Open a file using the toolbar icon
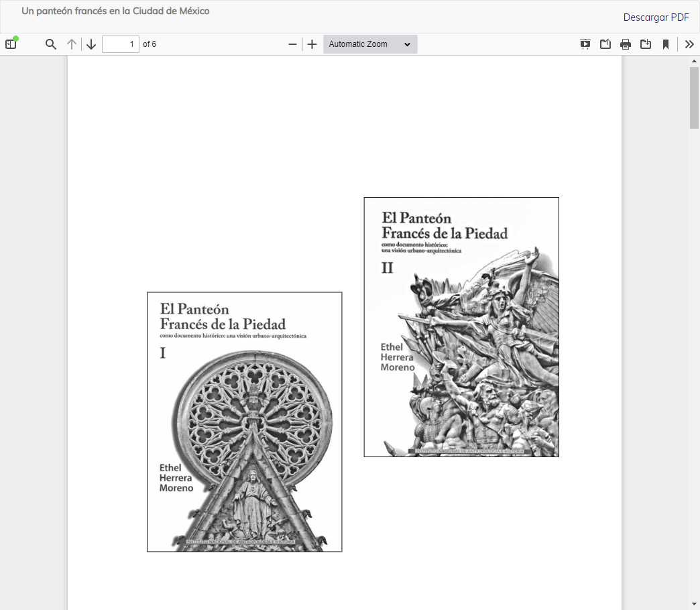The image size is (700, 610). pos(605,44)
